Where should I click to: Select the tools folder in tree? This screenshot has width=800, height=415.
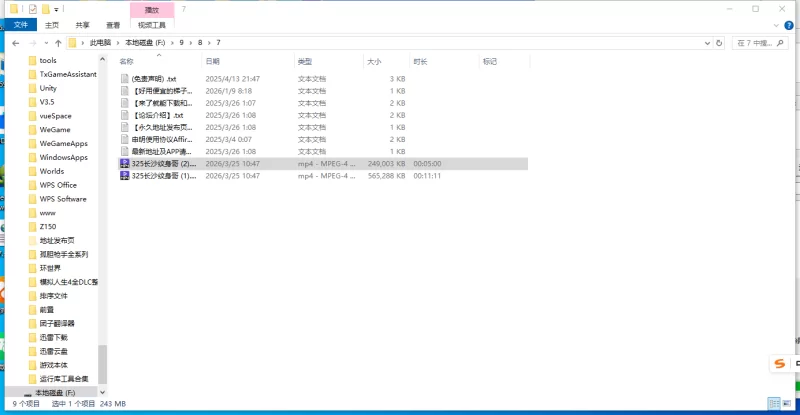[48, 60]
